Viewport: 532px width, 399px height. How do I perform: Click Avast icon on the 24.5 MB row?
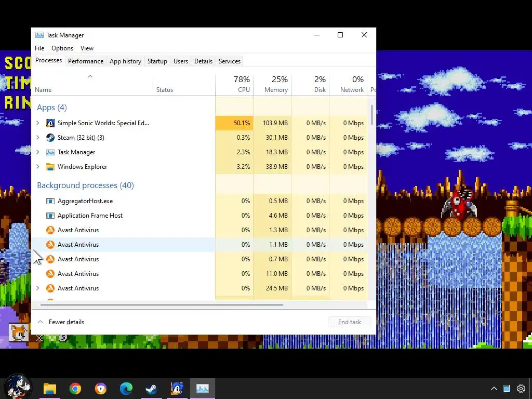click(x=50, y=288)
